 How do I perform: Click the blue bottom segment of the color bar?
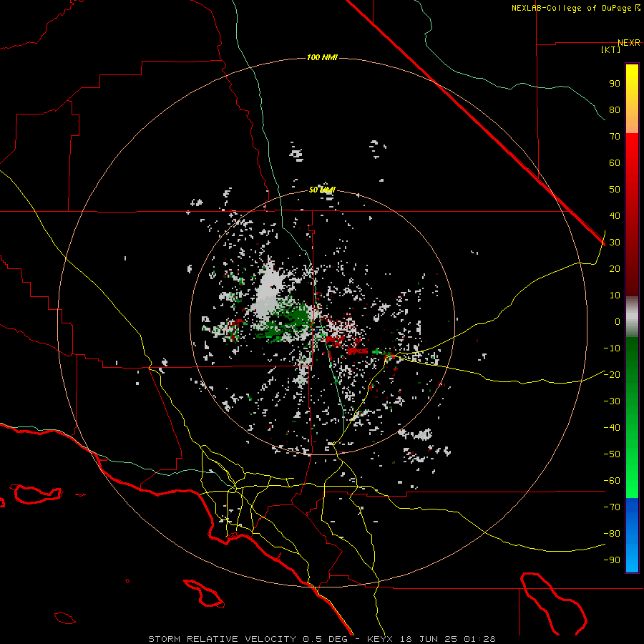632,535
